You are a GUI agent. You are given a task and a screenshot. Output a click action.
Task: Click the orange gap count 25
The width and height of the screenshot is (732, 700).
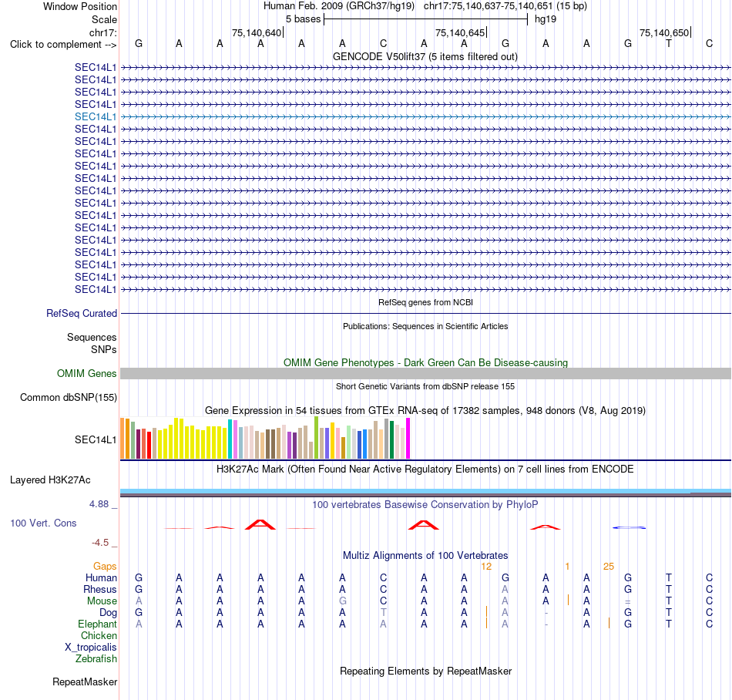point(608,567)
